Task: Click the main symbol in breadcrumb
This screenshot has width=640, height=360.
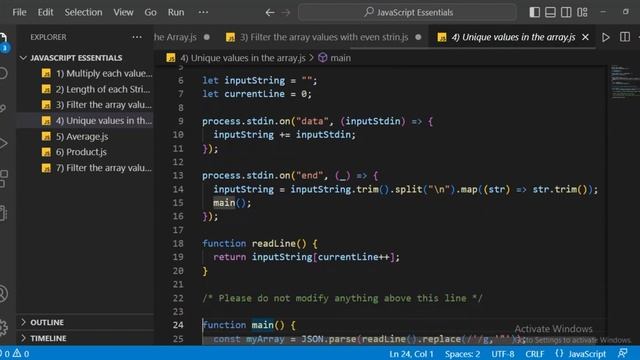Action: pyautogui.click(x=335, y=58)
